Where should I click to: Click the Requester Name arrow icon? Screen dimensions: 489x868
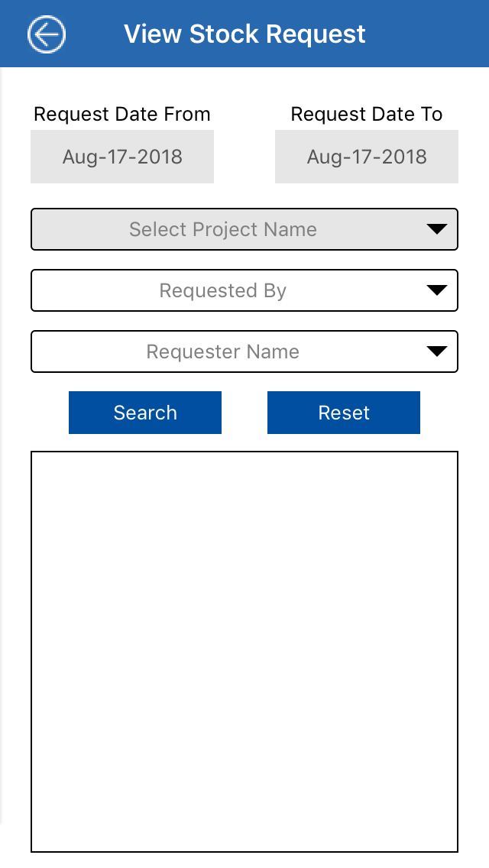point(436,351)
